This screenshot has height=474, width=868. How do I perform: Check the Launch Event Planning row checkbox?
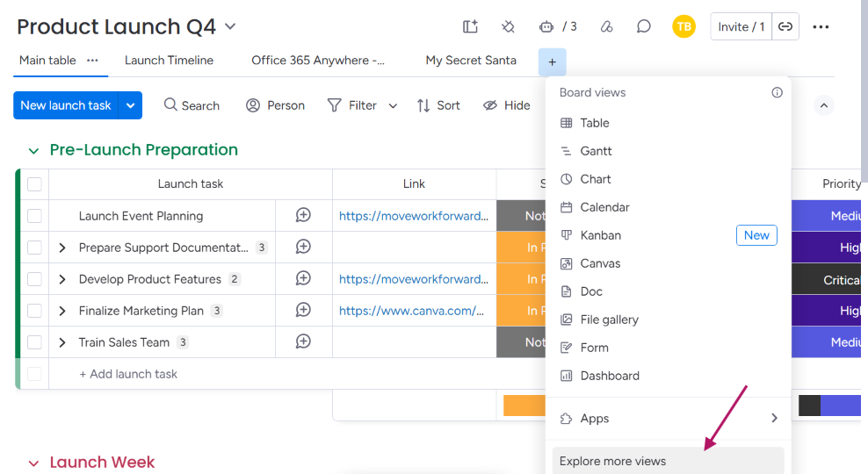[34, 216]
